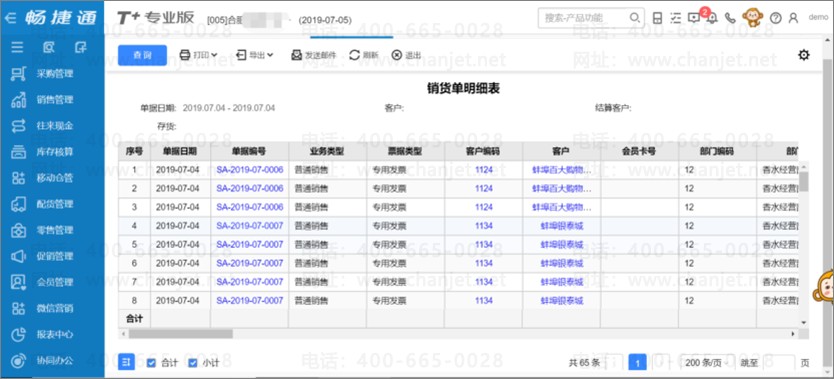Open customer 蚌埠百大购物 link in row 3
This screenshot has width=834, height=379.
click(x=562, y=207)
